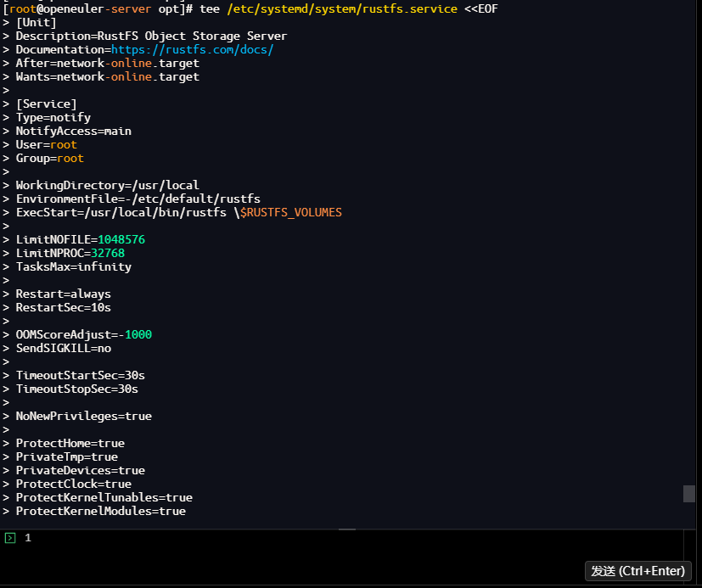The width and height of the screenshot is (702, 588).
Task: Click the LimitNOFILE value 1048576
Action: click(121, 239)
